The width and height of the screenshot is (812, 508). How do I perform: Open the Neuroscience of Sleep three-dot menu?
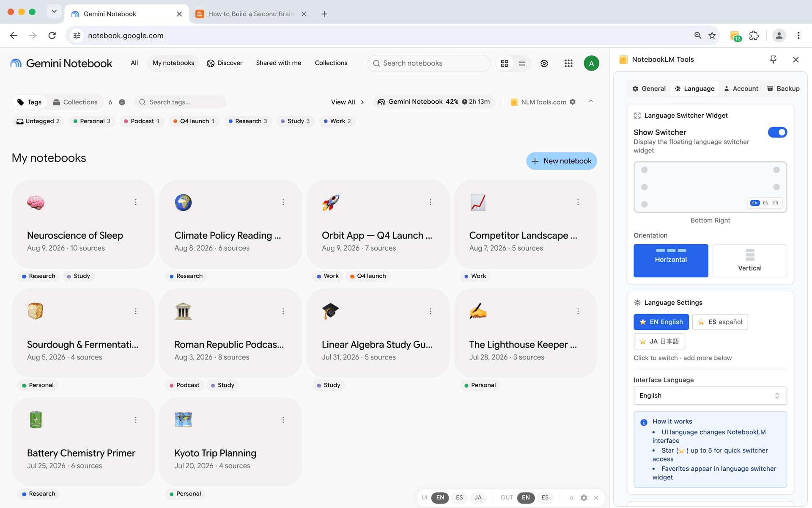136,202
